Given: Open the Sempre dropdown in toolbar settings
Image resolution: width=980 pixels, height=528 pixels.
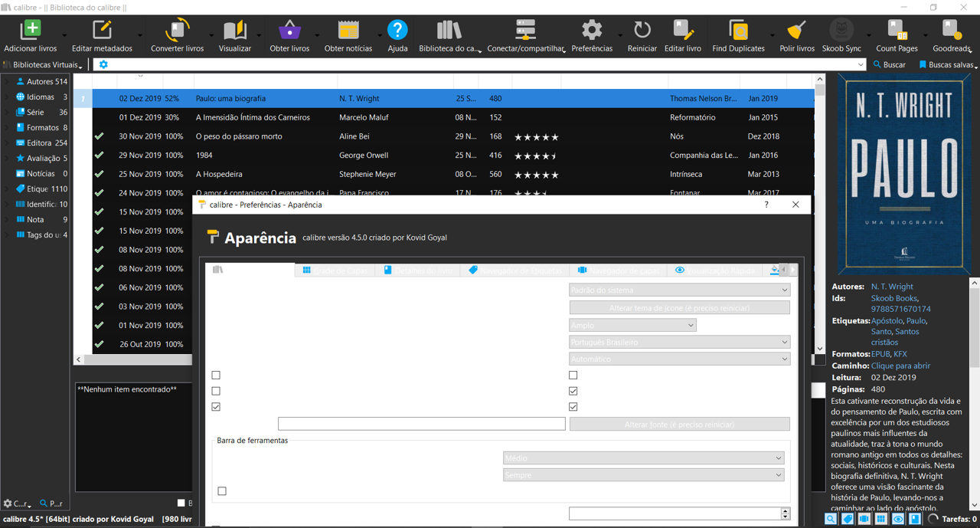Looking at the screenshot, I should pos(644,475).
